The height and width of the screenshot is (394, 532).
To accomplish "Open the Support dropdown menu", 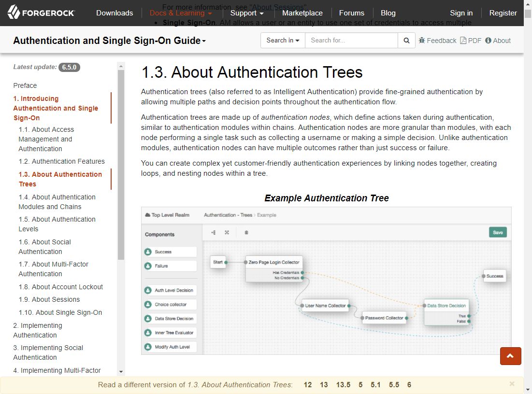I will coord(246,13).
